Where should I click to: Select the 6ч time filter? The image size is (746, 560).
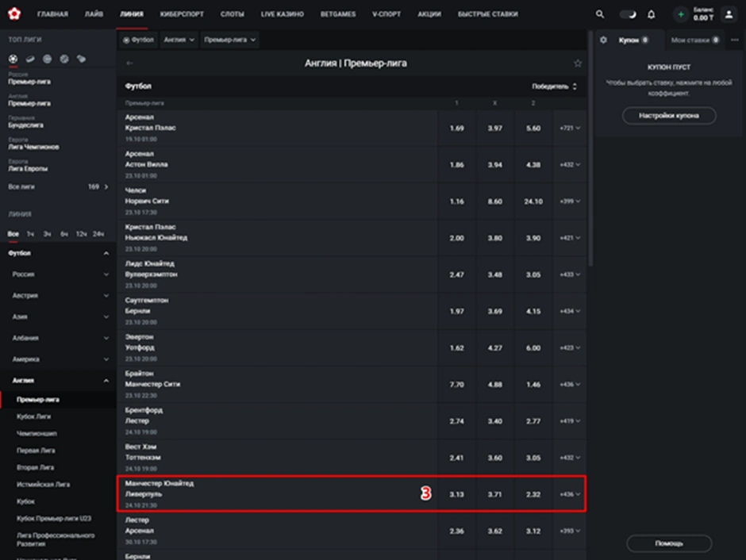64,234
